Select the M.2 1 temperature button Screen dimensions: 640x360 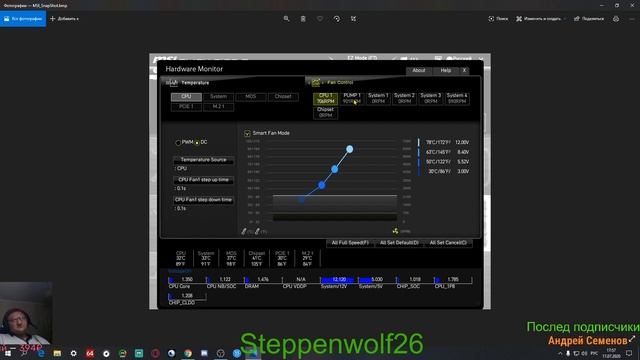click(x=218, y=107)
